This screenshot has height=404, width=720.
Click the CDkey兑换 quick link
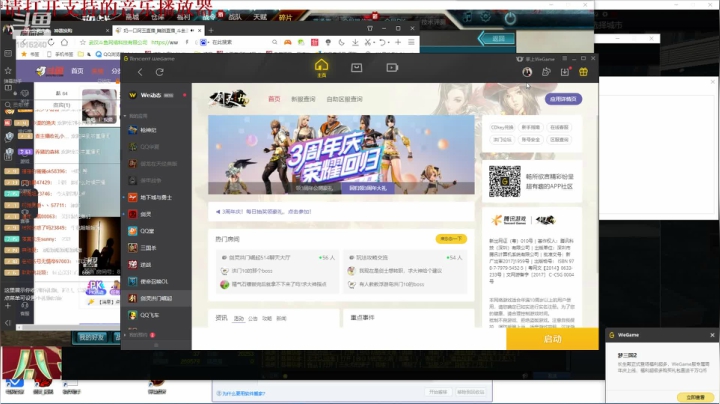502,127
